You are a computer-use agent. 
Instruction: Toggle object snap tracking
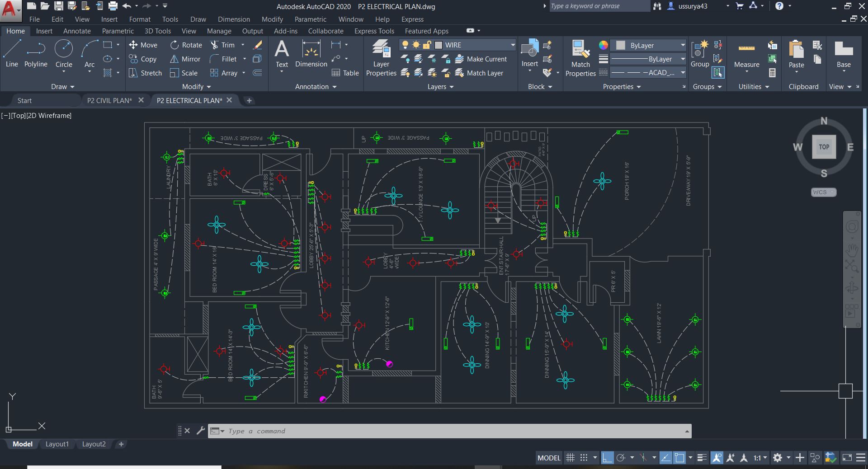(665, 458)
